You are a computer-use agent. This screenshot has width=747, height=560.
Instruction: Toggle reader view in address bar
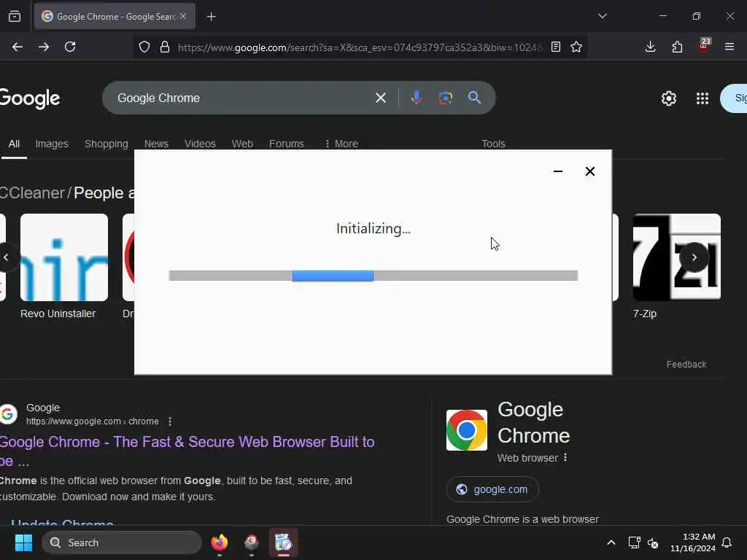555,47
